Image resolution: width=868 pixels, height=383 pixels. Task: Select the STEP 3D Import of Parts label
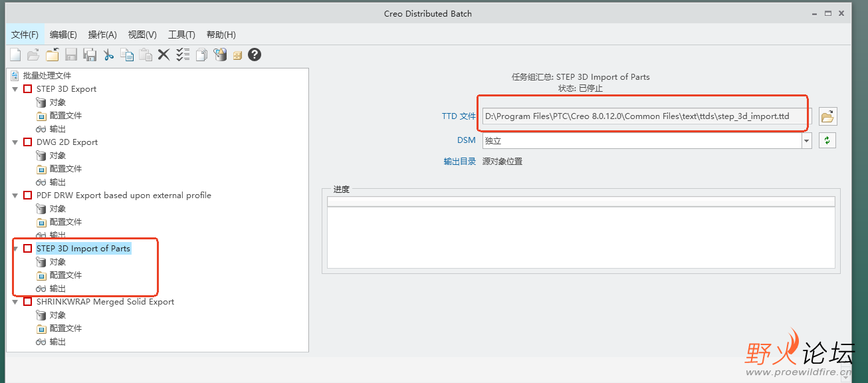pos(83,249)
